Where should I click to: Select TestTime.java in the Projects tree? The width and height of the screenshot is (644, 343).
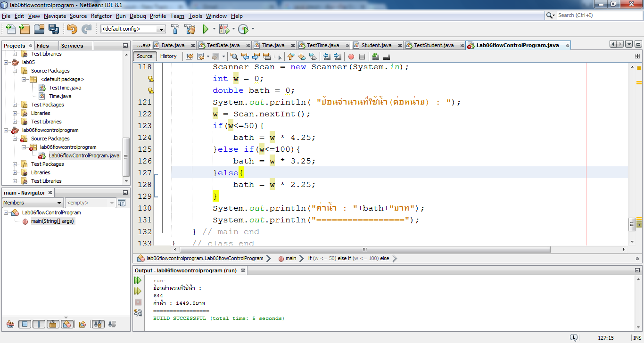65,88
